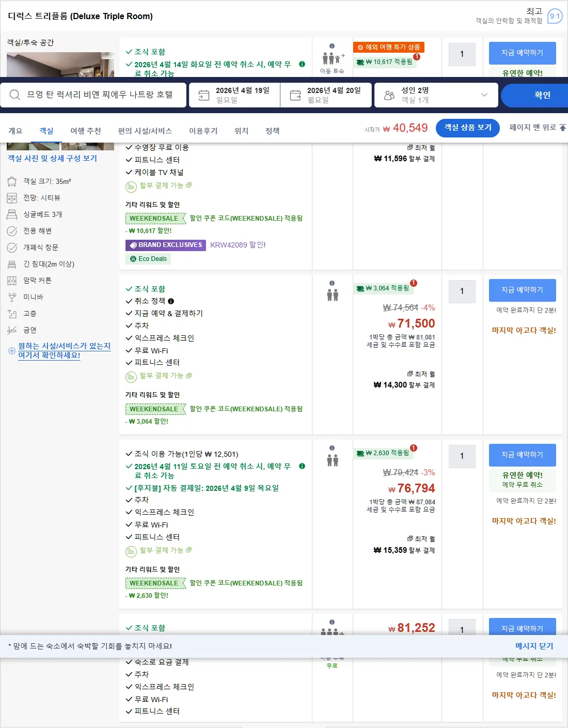Click the magnifier icon in the hotel search field
568x728 pixels.
click(x=15, y=95)
